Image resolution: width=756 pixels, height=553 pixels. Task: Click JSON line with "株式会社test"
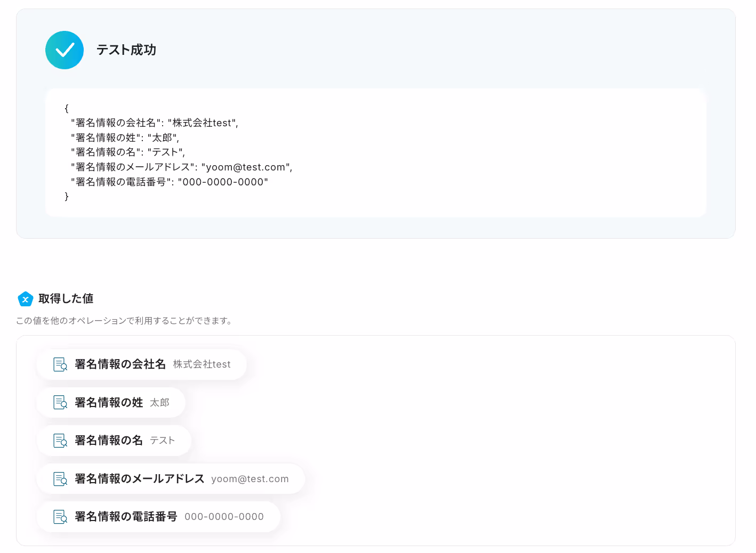point(155,123)
